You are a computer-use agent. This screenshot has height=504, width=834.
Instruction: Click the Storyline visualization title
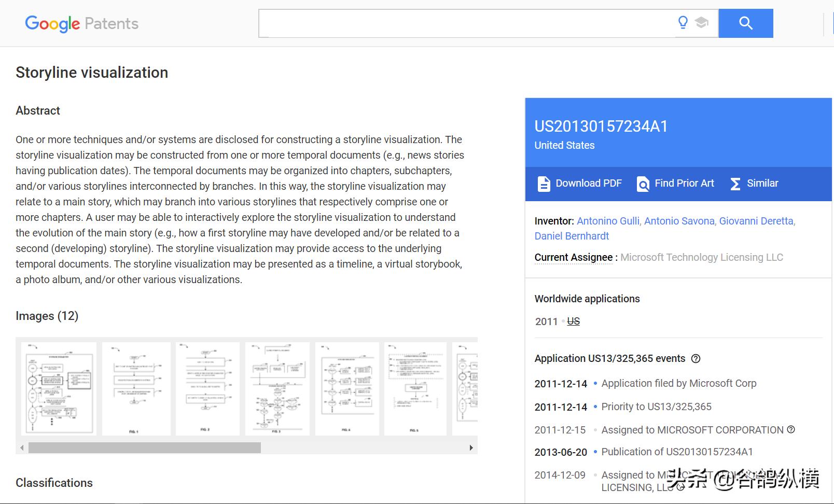point(92,73)
